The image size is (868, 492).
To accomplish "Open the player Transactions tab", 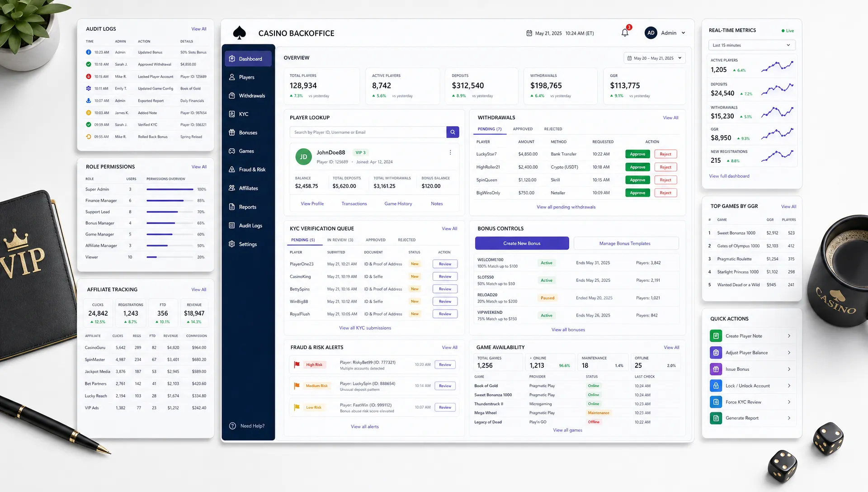I will click(x=354, y=204).
